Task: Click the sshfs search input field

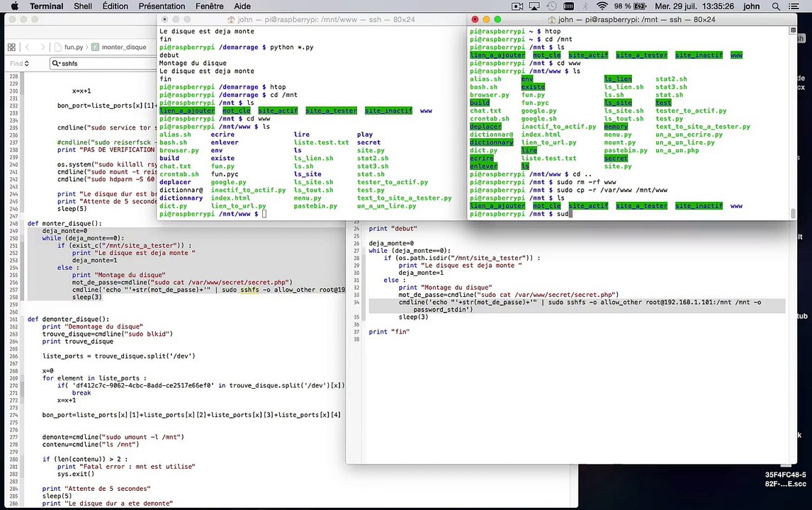Action: click(106, 64)
